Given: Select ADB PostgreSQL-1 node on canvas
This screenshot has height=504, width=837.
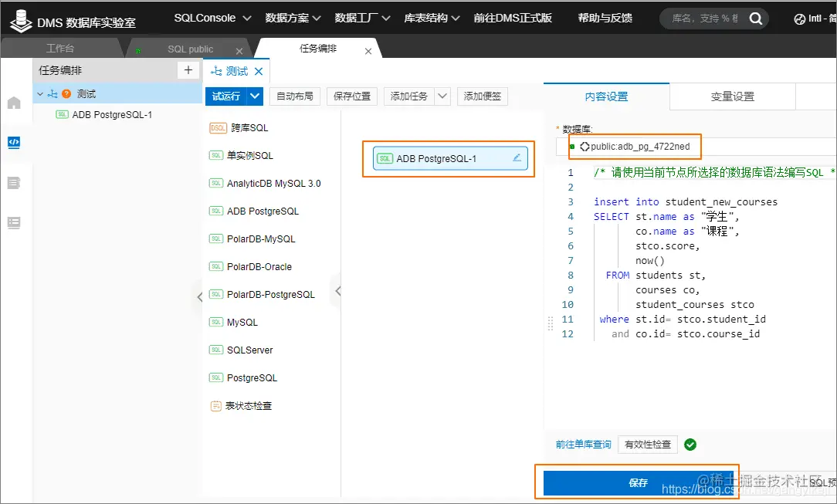Looking at the screenshot, I should click(x=450, y=158).
